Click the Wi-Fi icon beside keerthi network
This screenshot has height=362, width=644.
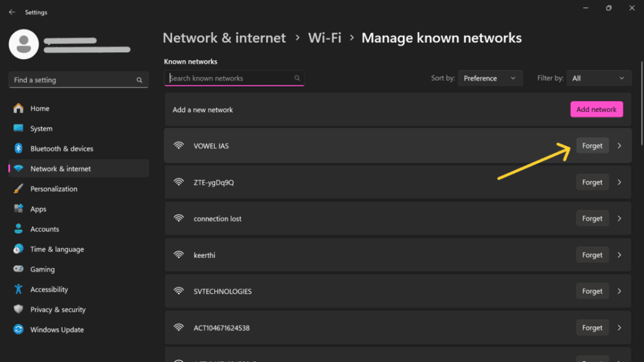179,255
